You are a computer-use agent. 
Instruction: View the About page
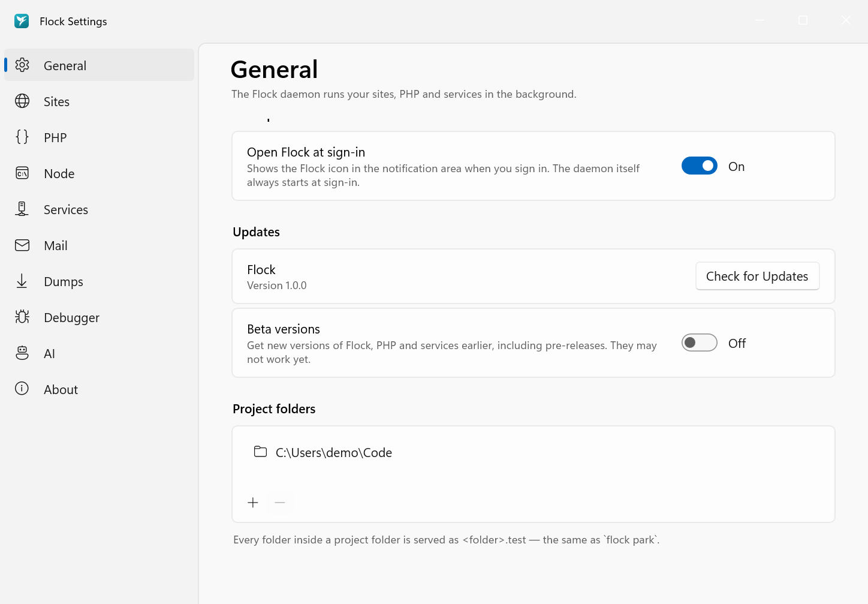pyautogui.click(x=100, y=389)
